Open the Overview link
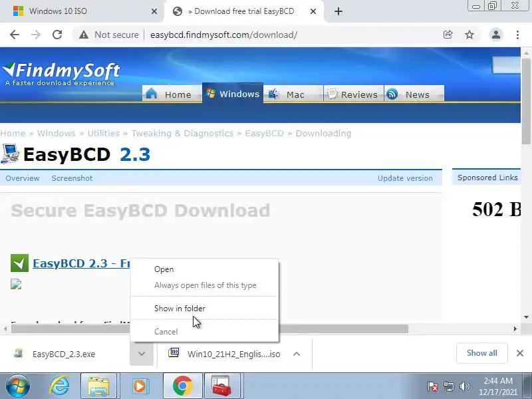The height and width of the screenshot is (399, 532). tap(23, 178)
